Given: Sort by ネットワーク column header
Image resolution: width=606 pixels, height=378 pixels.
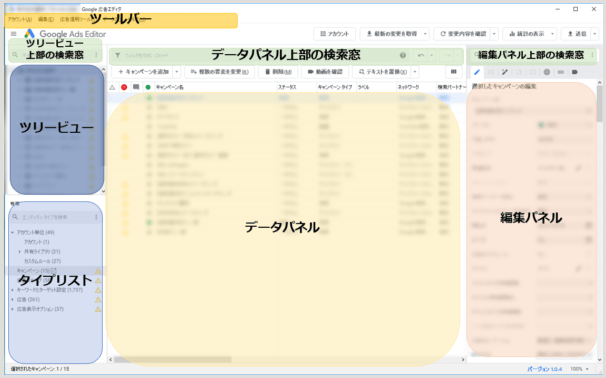Looking at the screenshot, I should pos(409,87).
